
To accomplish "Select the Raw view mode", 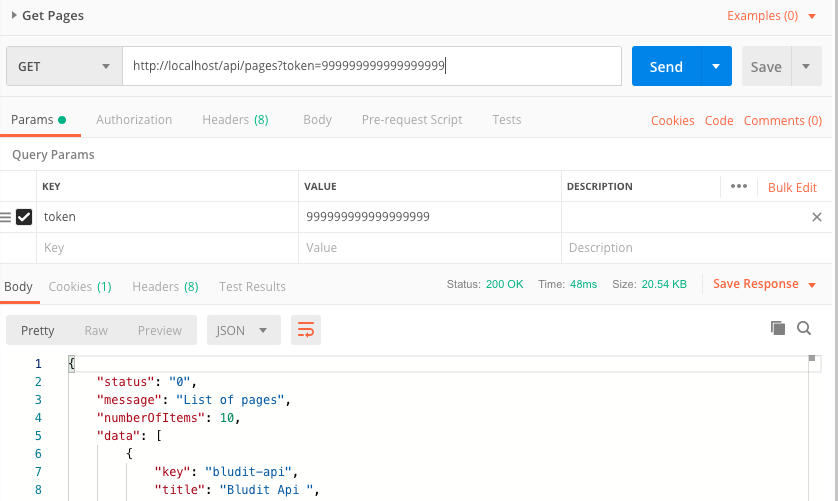I will [x=96, y=330].
